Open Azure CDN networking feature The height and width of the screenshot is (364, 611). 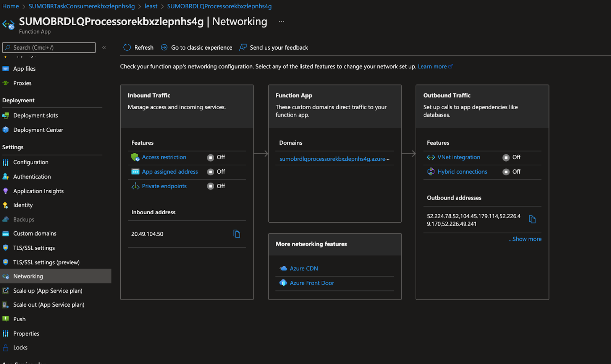[x=304, y=268]
